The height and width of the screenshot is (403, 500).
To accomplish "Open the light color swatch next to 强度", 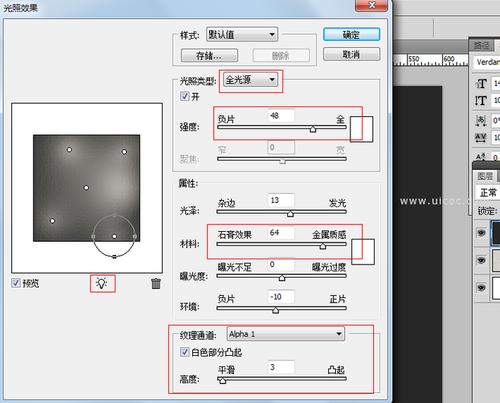I will pyautogui.click(x=361, y=129).
